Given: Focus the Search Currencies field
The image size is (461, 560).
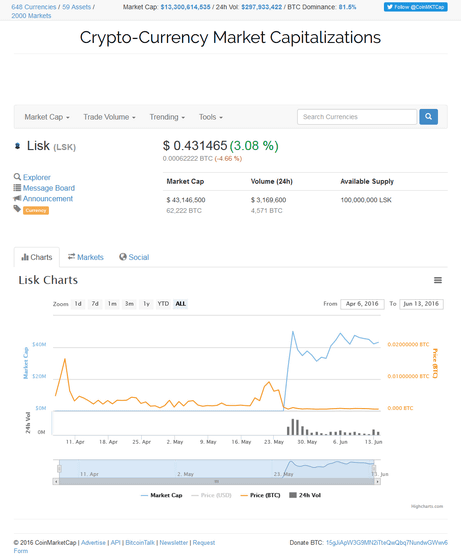Looking at the screenshot, I should click(x=357, y=117).
